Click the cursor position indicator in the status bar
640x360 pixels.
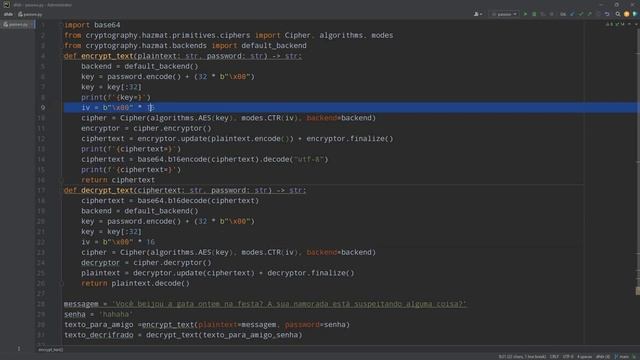pos(522,357)
